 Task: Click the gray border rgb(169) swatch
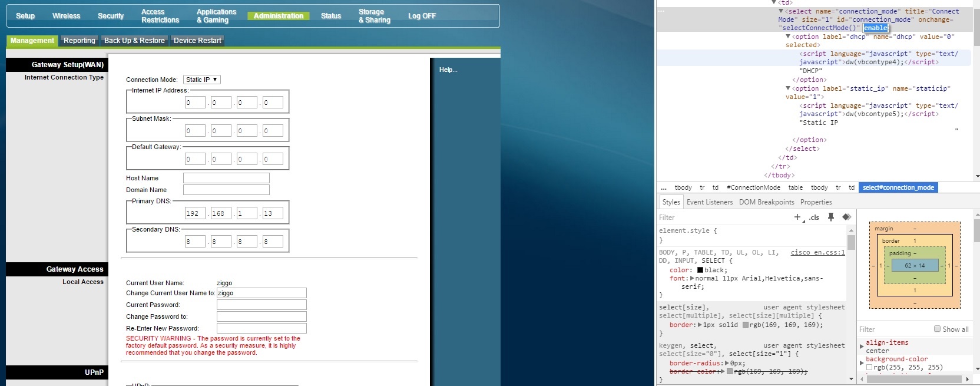coord(746,325)
